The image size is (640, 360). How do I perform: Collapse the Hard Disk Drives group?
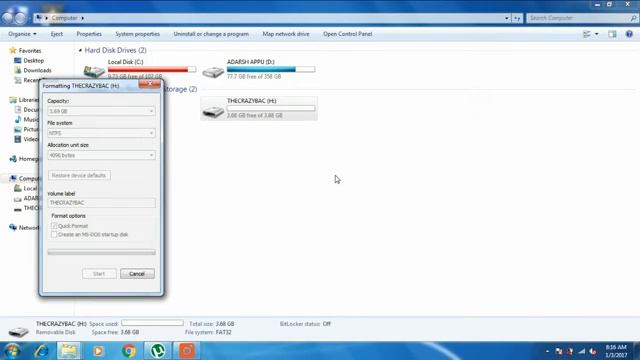(x=80, y=50)
